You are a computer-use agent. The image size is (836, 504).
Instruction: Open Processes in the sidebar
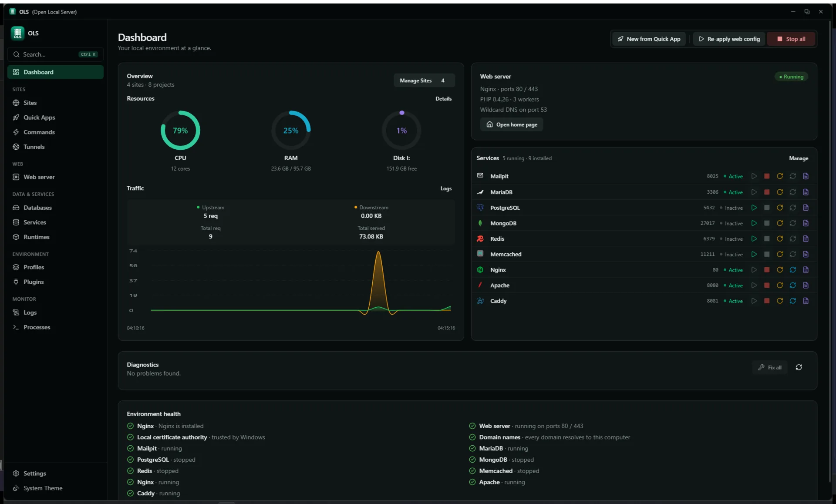pyautogui.click(x=55, y=327)
